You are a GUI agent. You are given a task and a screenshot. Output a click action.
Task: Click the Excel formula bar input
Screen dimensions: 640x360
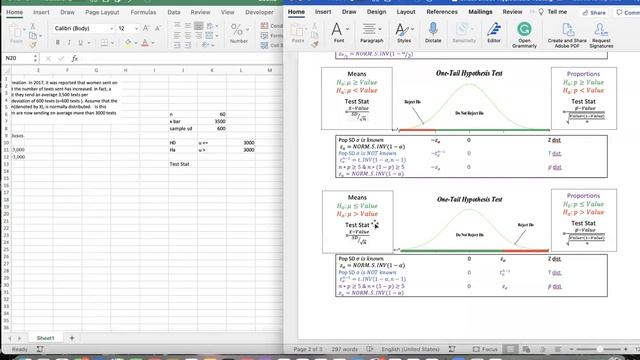click(182, 58)
